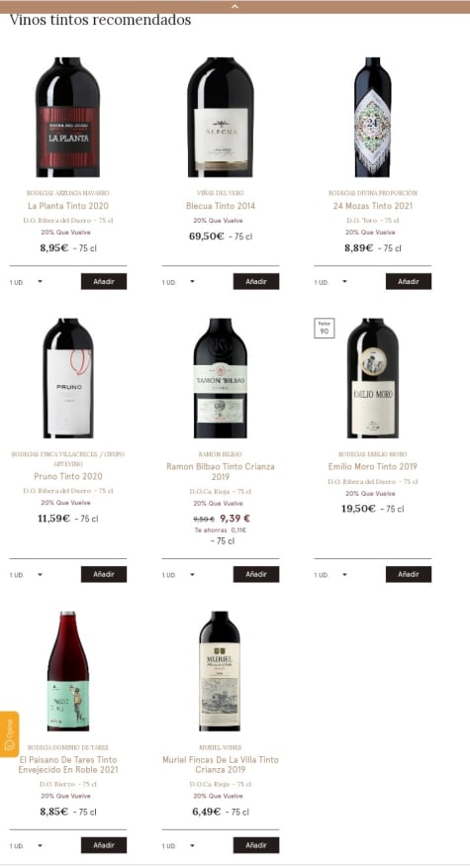Click the Pruno bottle thumbnail
Screen dimensions: 470x868
tap(68, 378)
